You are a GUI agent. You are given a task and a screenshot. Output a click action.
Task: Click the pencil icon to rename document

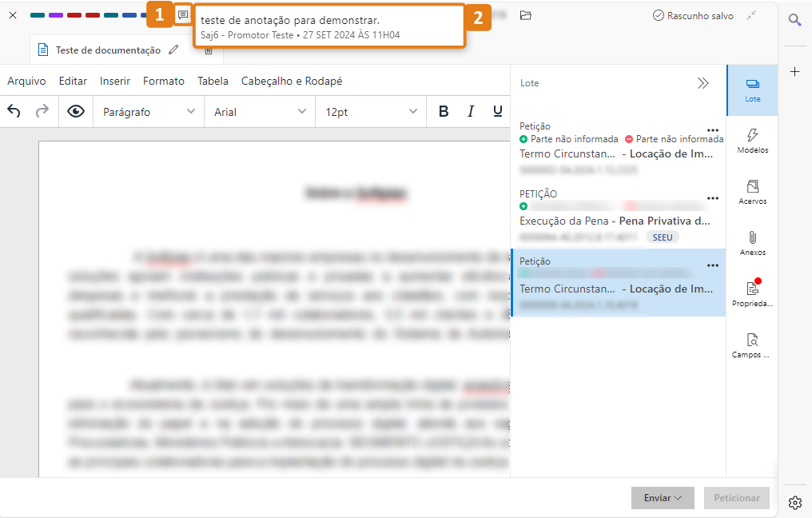coord(174,50)
